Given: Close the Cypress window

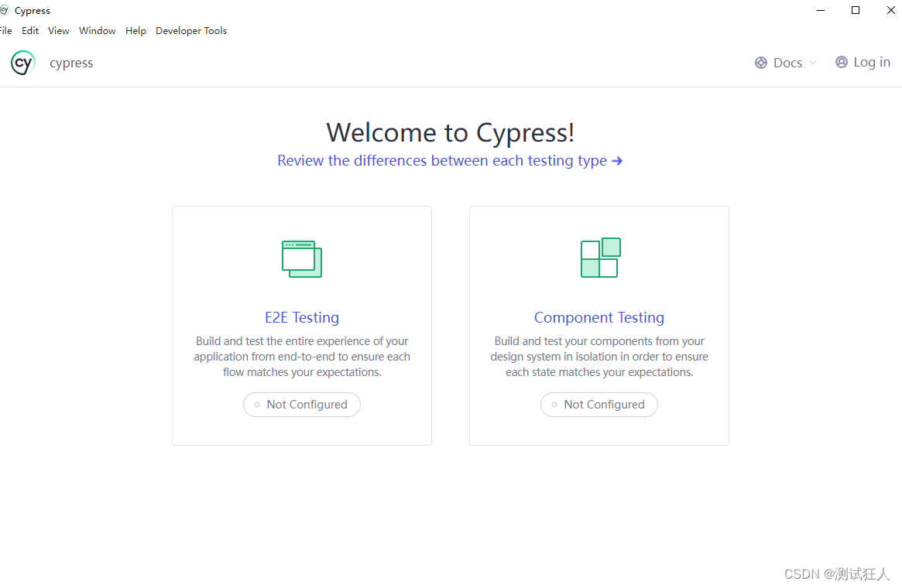Looking at the screenshot, I should point(890,10).
